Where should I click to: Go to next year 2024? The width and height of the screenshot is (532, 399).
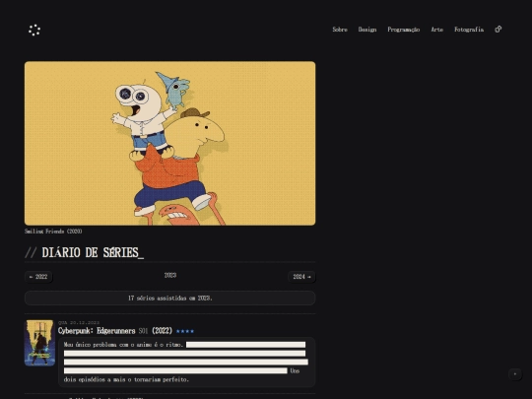301,277
